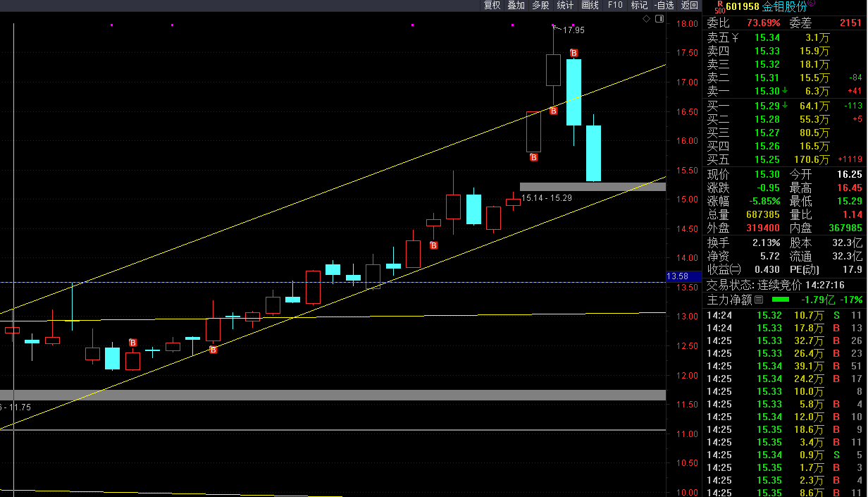Image resolution: width=868 pixels, height=497 pixels.
Task: Select the 卖二 15.31 ask row
Action: [x=786, y=78]
